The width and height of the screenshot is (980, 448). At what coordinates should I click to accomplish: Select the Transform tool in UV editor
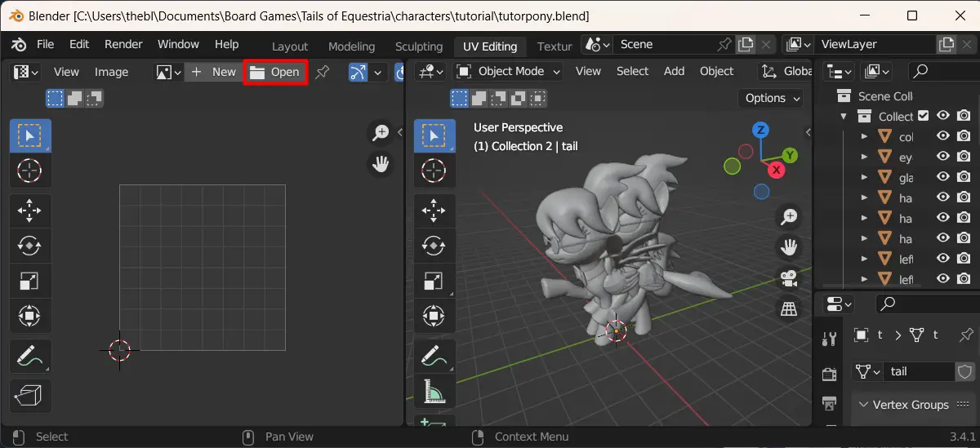pyautogui.click(x=30, y=315)
